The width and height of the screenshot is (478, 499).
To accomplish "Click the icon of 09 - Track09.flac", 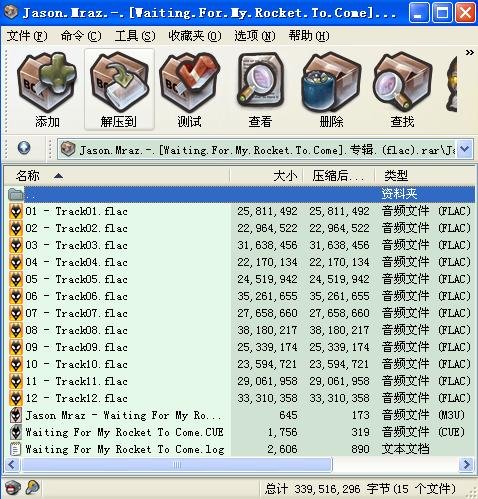I will (16, 347).
